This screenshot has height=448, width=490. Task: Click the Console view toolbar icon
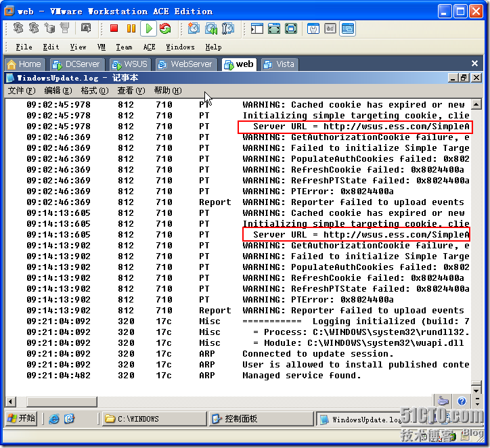[x=347, y=28]
